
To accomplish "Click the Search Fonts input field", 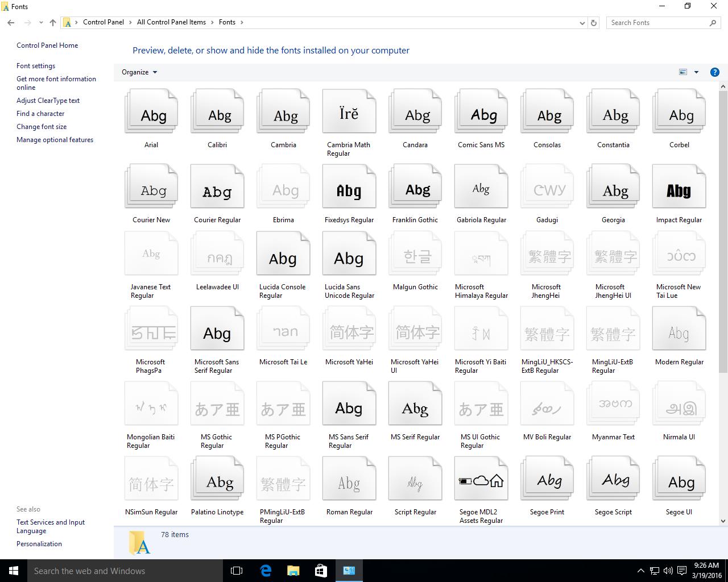I will tap(659, 23).
